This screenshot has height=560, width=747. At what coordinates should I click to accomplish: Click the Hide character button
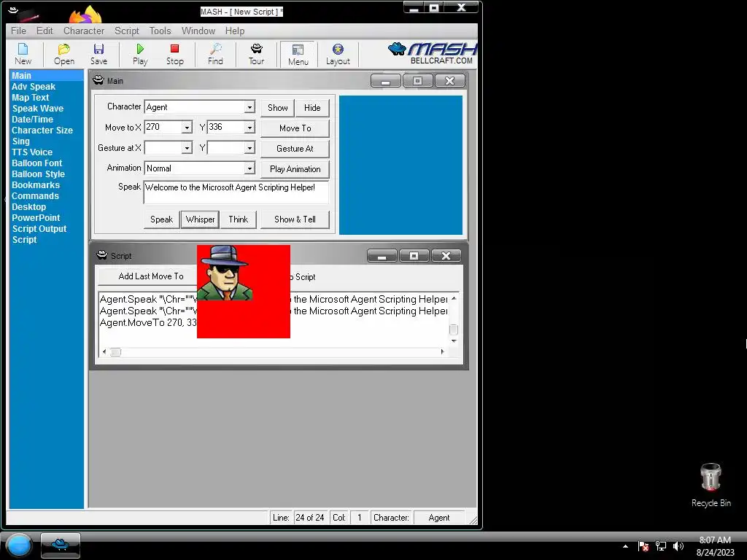(312, 108)
